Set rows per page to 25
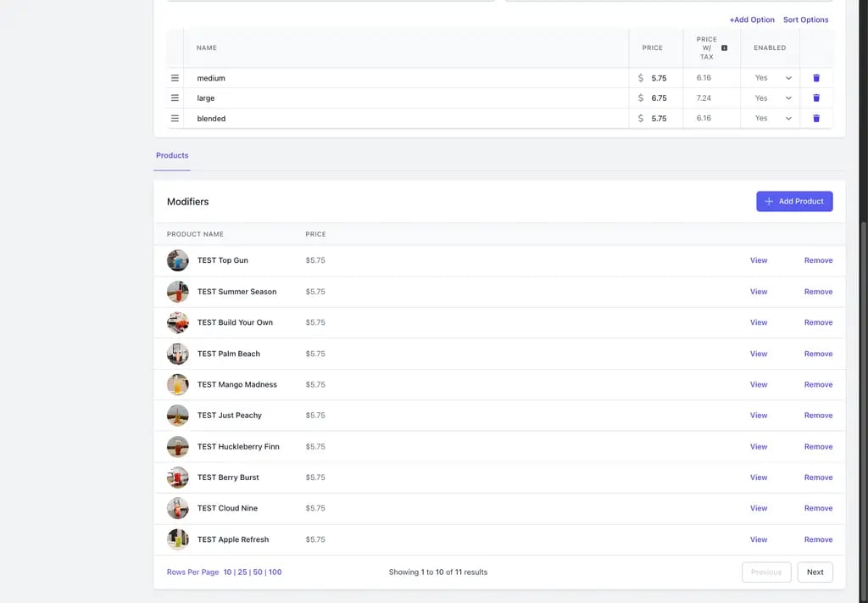This screenshot has width=868, height=603. pyautogui.click(x=242, y=572)
